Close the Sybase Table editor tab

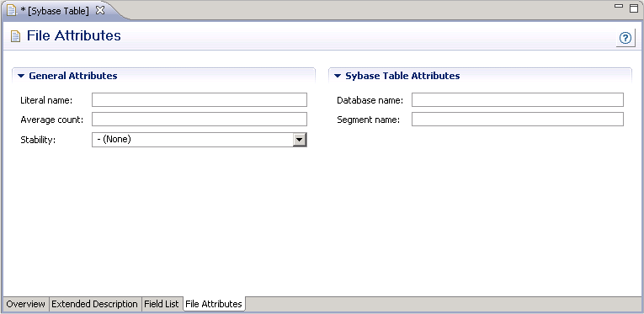tap(99, 11)
